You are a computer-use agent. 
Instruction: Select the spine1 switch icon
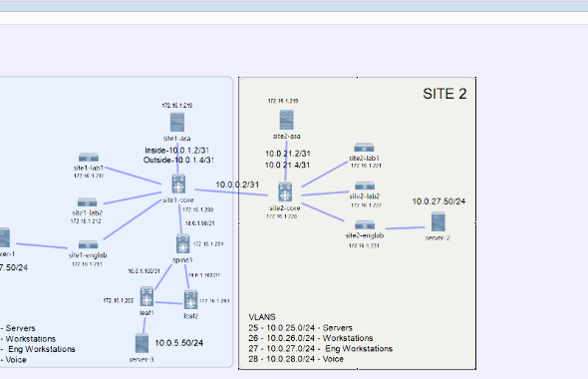[x=183, y=244]
